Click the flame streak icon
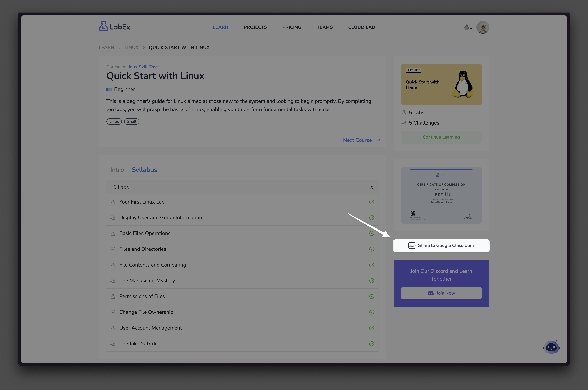This screenshot has height=390, width=588. (466, 27)
